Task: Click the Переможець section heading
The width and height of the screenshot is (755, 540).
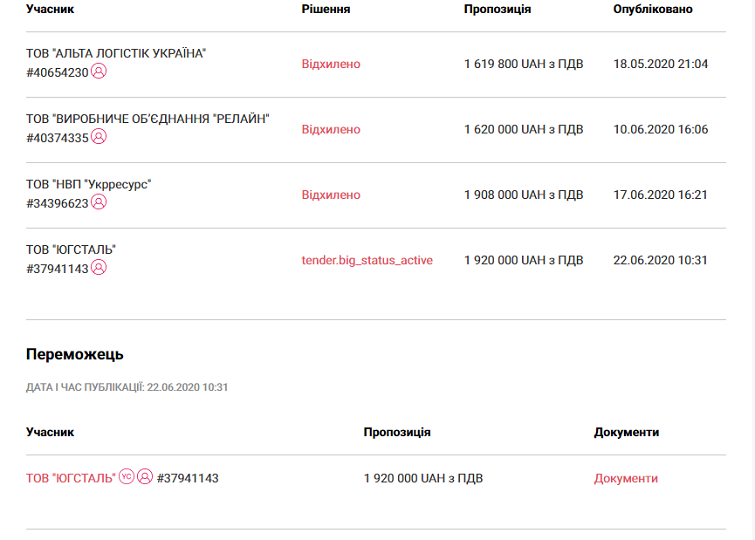Action: [75, 354]
